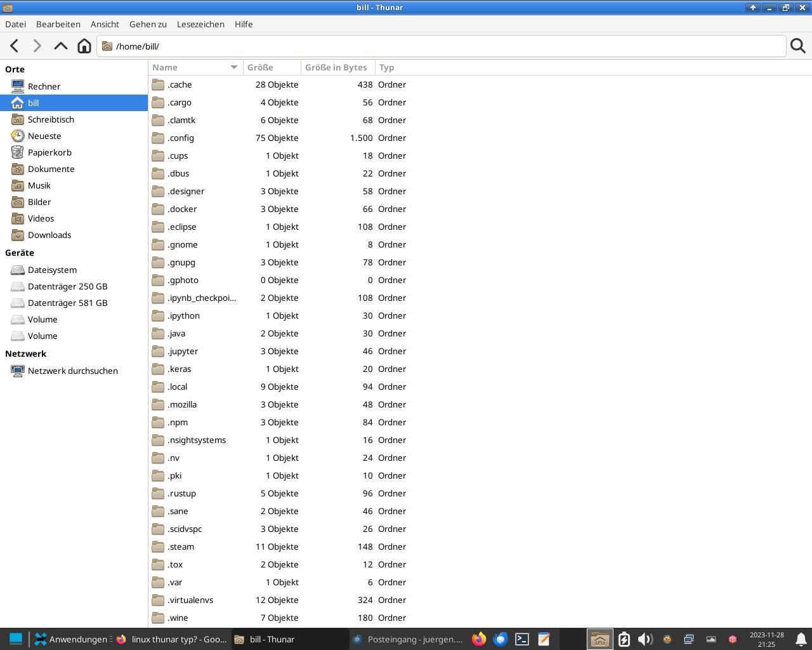Image resolution: width=812 pixels, height=650 pixels.
Task: Select the .gnupg folder icon
Action: tap(158, 262)
